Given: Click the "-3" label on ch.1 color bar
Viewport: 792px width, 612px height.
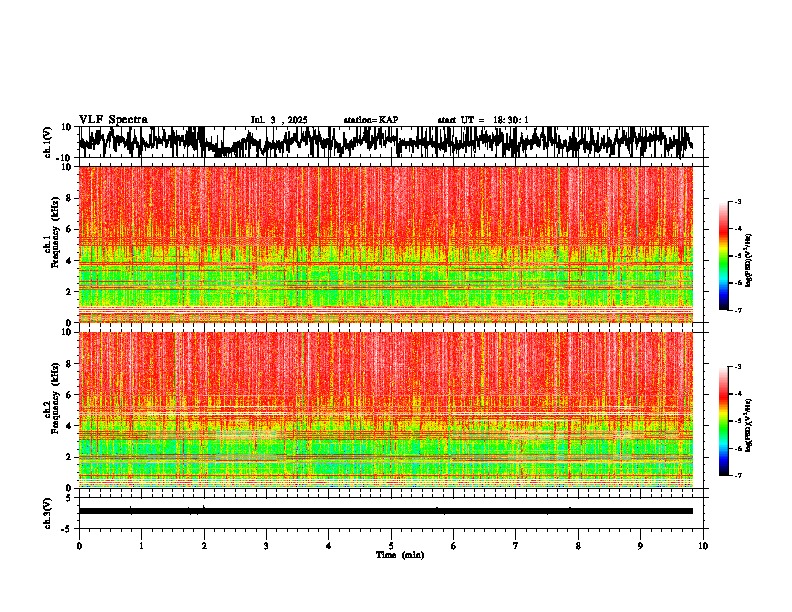Looking at the screenshot, I should tap(738, 202).
